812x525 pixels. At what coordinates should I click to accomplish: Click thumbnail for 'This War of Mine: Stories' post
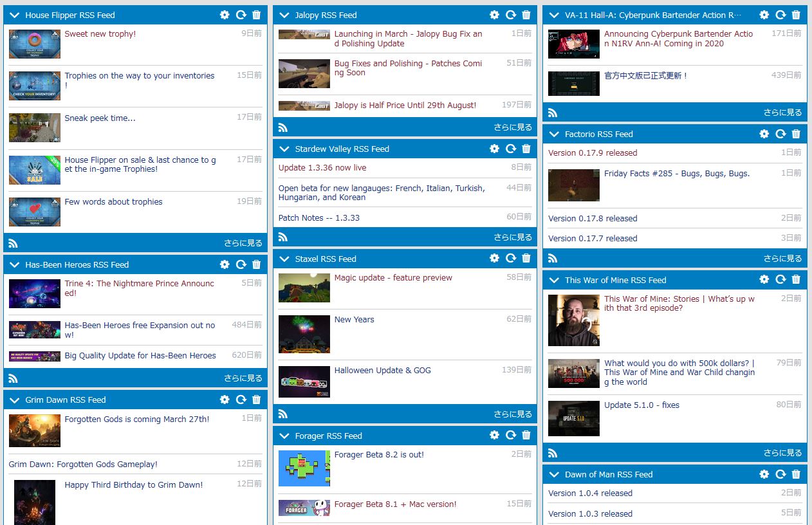[x=574, y=320]
